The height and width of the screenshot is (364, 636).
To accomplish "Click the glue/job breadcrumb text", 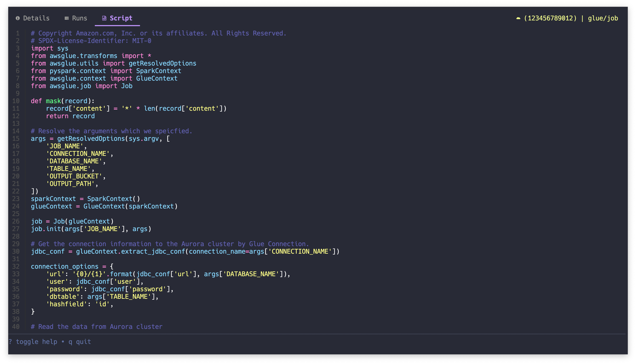I will (603, 18).
